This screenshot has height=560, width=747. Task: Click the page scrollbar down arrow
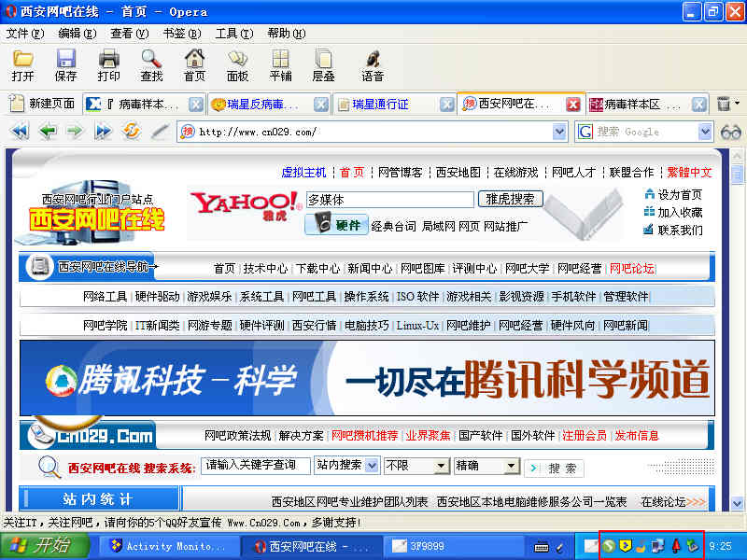point(737,503)
